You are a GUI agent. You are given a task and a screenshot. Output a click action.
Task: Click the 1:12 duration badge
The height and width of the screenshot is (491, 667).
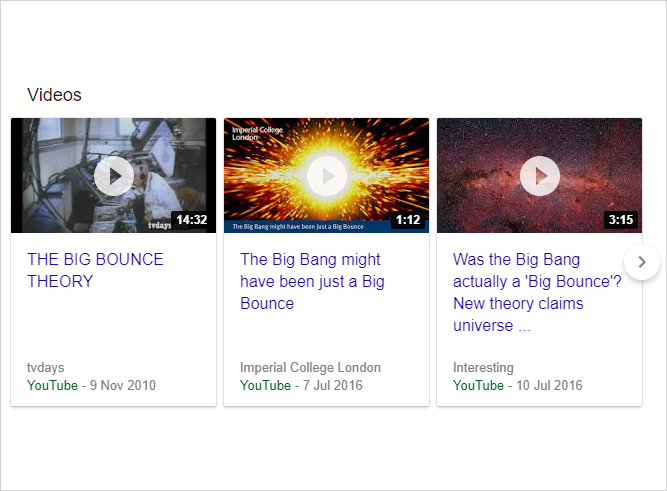[408, 220]
